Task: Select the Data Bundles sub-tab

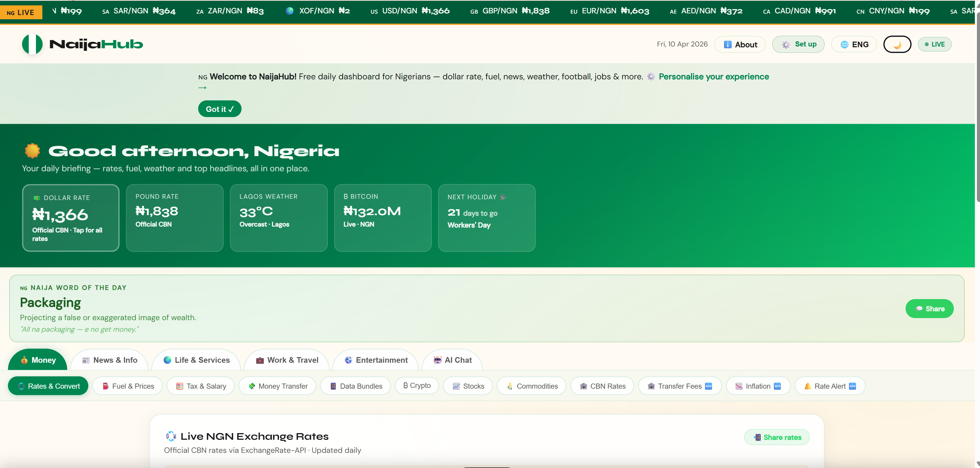Action: [x=355, y=386]
